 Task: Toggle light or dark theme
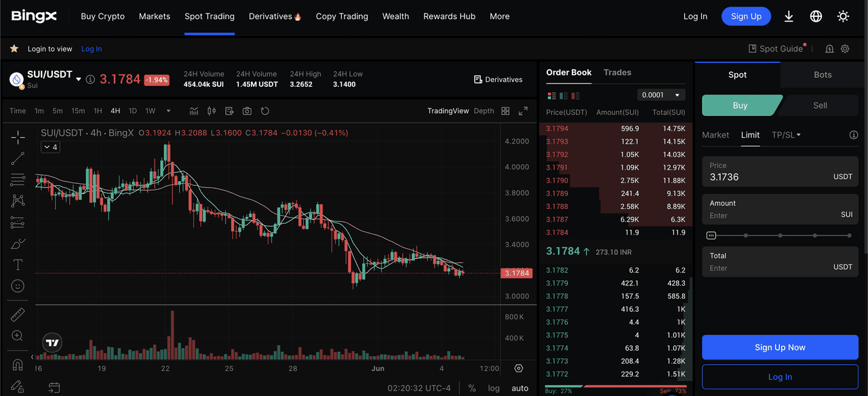843,16
